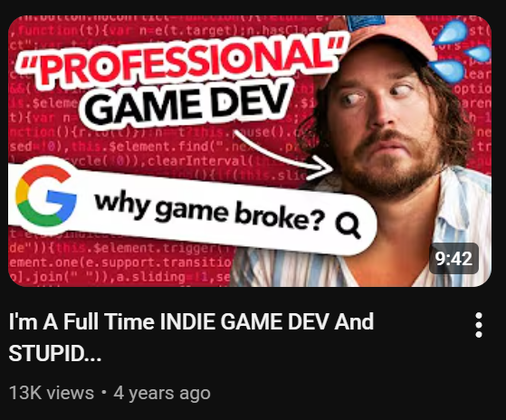Click the 13K views text
Image resolution: width=506 pixels, height=420 pixels.
(x=52, y=393)
